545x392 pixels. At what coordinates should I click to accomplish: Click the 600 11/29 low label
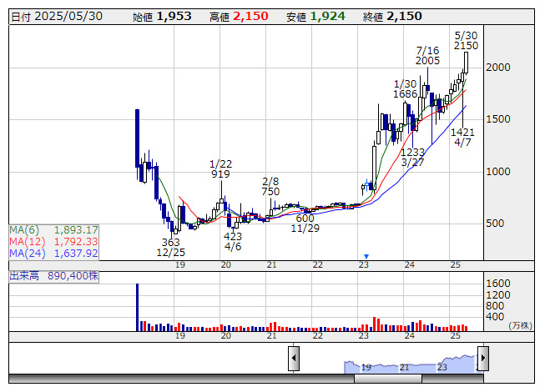(x=305, y=224)
